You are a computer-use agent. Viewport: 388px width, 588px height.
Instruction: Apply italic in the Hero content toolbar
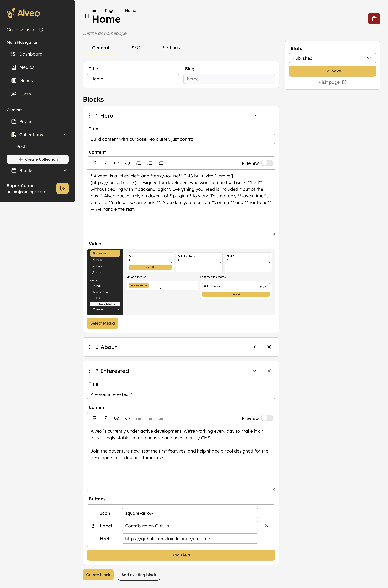pyautogui.click(x=105, y=163)
